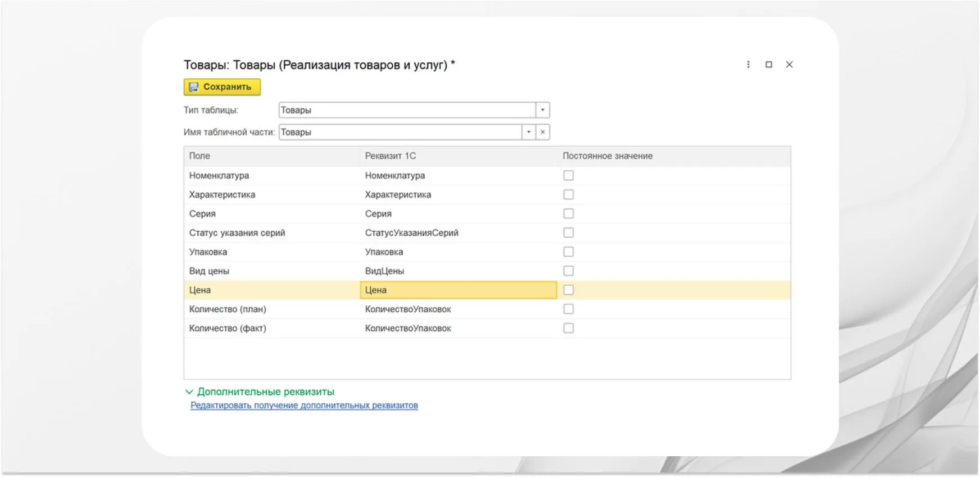Check the Количество (план) checkbox
980x477 pixels.
coord(569,309)
